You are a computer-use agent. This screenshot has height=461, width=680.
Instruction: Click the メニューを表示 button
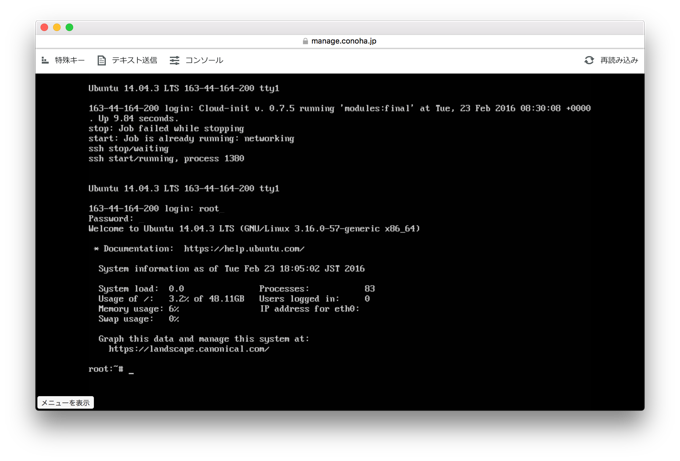click(x=65, y=402)
